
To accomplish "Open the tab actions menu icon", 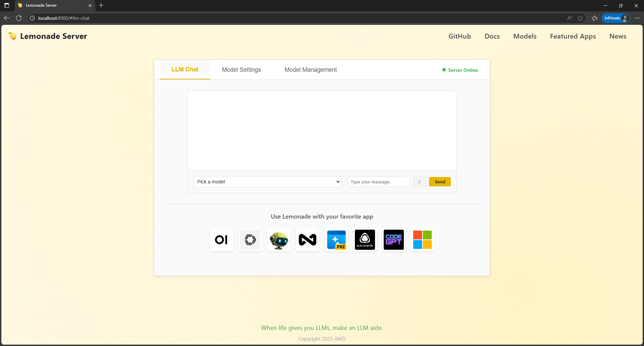I will click(7, 5).
